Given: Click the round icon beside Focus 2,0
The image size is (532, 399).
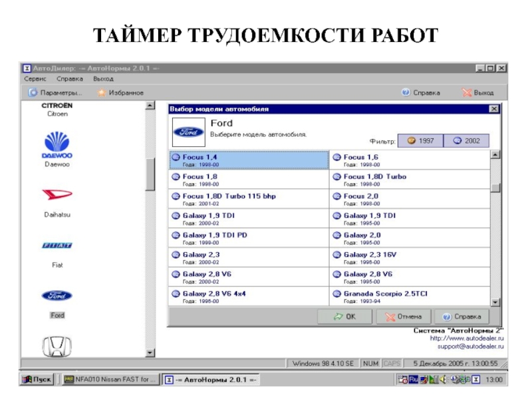Looking at the screenshot, I should [336, 196].
